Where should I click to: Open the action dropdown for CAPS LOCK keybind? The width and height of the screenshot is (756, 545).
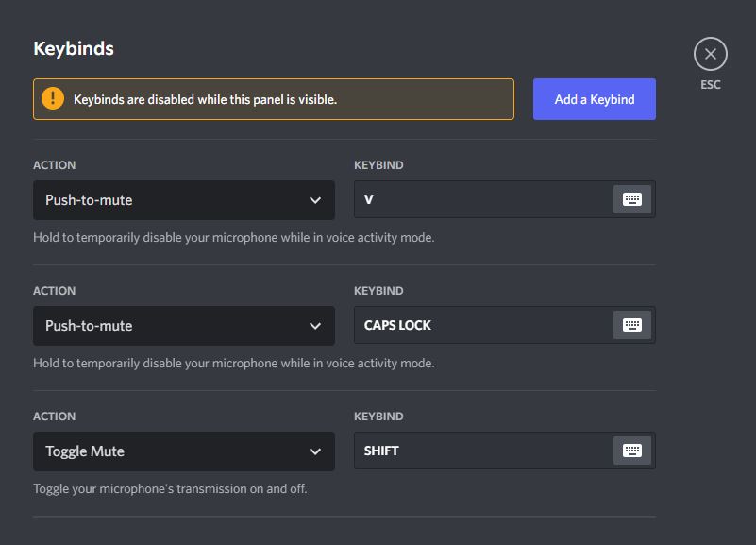[x=183, y=326]
